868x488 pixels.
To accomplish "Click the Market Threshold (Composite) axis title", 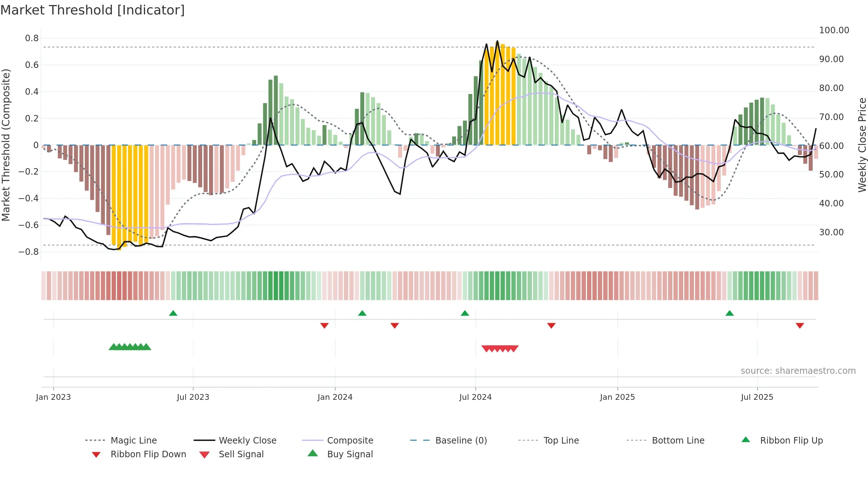I will (x=6, y=145).
